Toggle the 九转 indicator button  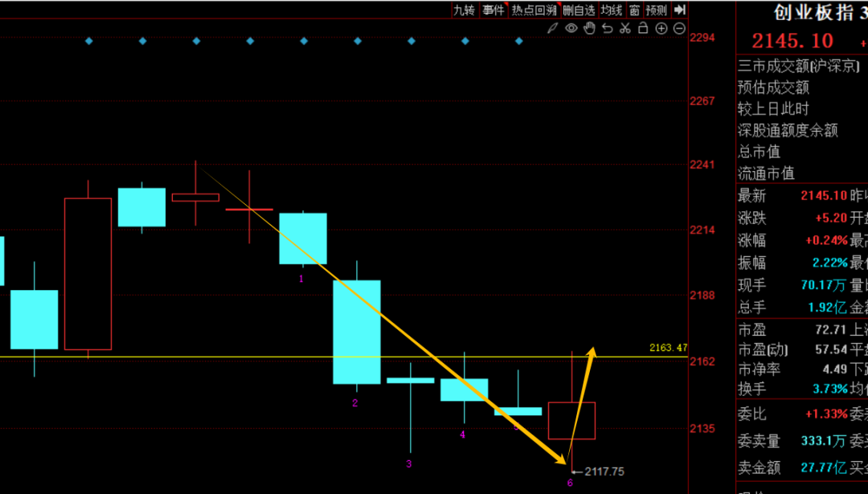(x=464, y=10)
